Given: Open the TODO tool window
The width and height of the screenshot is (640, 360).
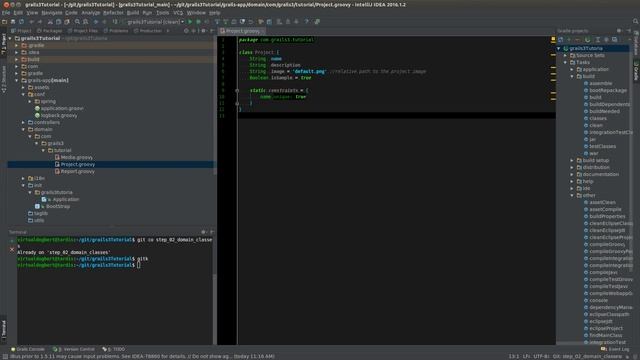Looking at the screenshot, I should click(x=114, y=349).
